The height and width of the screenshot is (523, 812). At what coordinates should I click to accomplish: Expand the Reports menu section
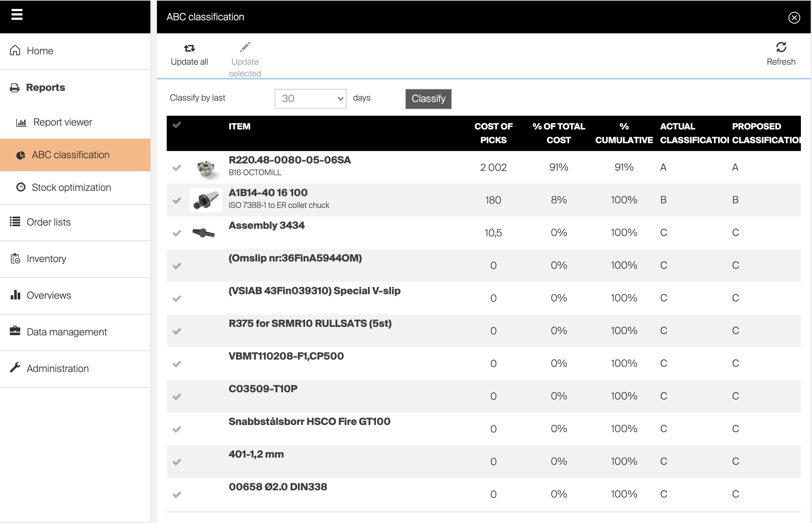click(x=45, y=88)
